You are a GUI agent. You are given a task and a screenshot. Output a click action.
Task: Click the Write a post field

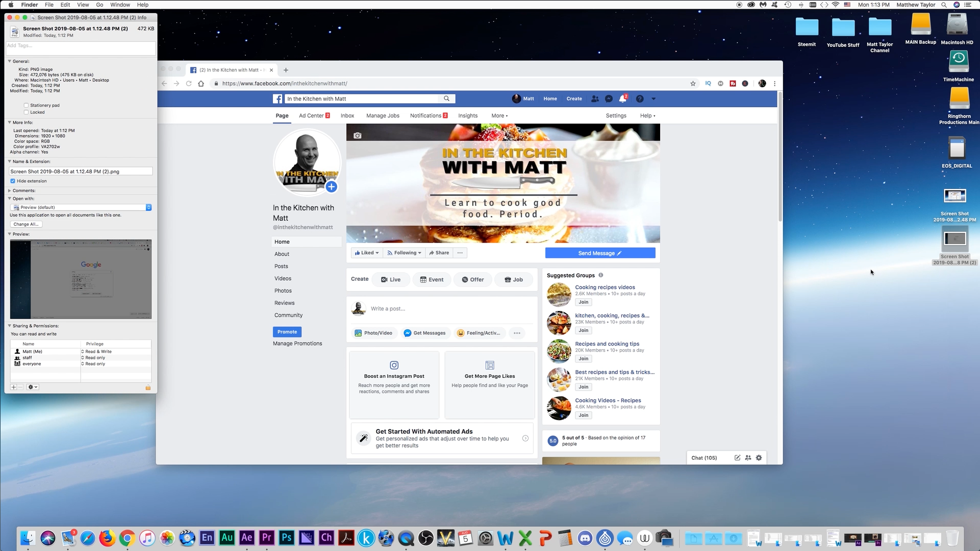click(388, 308)
